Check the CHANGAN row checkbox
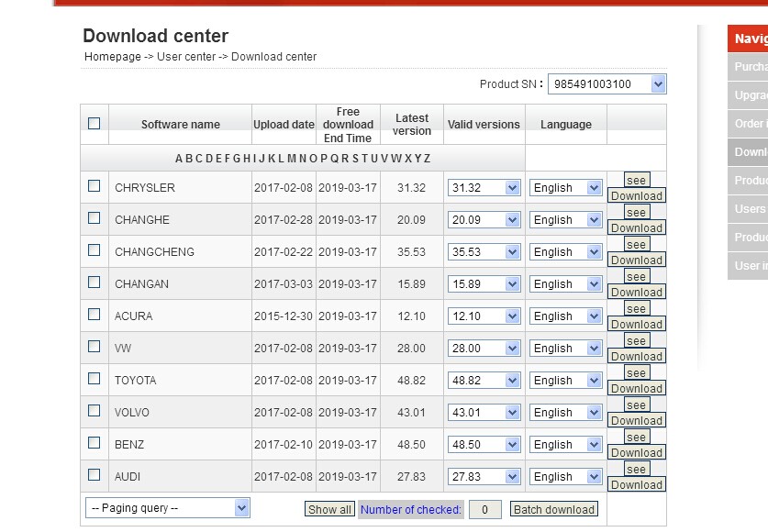Screen dimensions: 768x532 pyautogui.click(x=94, y=283)
